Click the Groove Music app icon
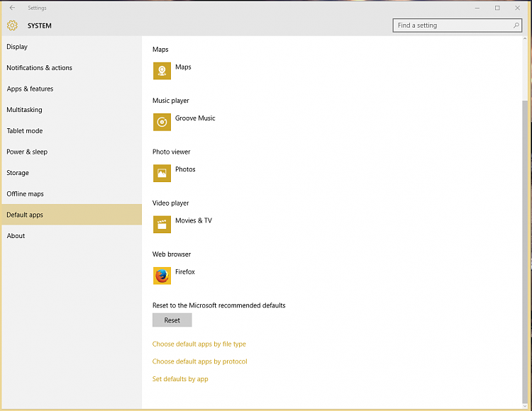Image resolution: width=532 pixels, height=411 pixels. pyautogui.click(x=162, y=122)
